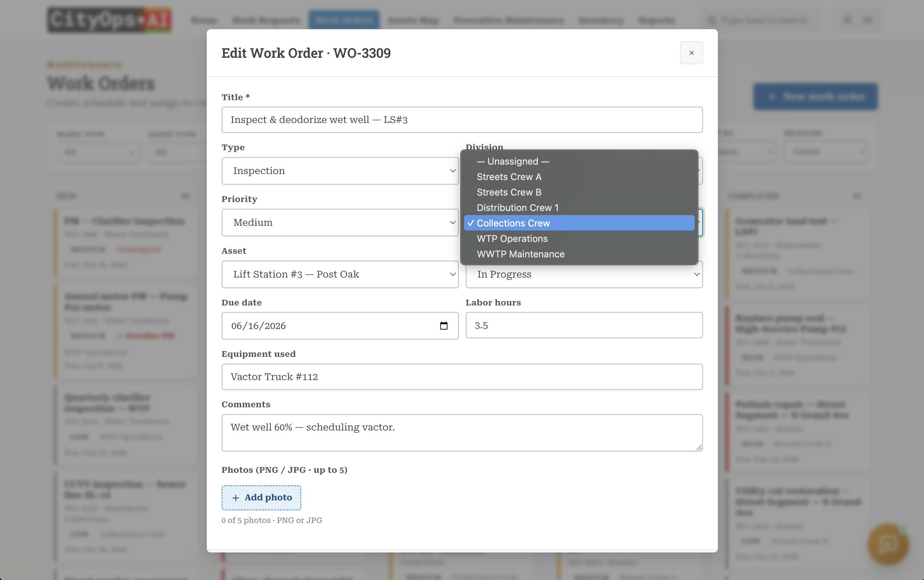Image resolution: width=924 pixels, height=580 pixels.
Task: Click the Labor hours field showing 3.5
Action: [x=584, y=325]
